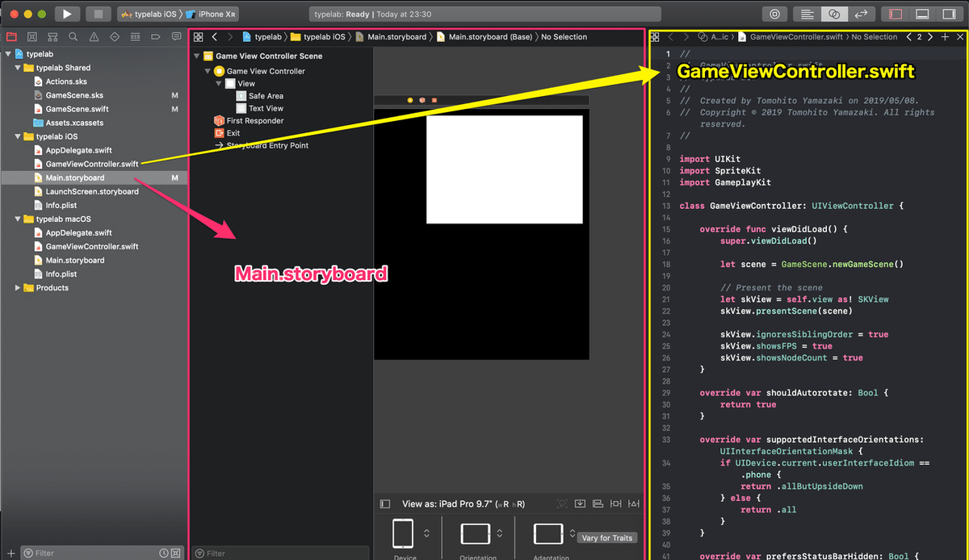Open related items menu in assistant jump bar
969x560 pixels.
point(655,37)
